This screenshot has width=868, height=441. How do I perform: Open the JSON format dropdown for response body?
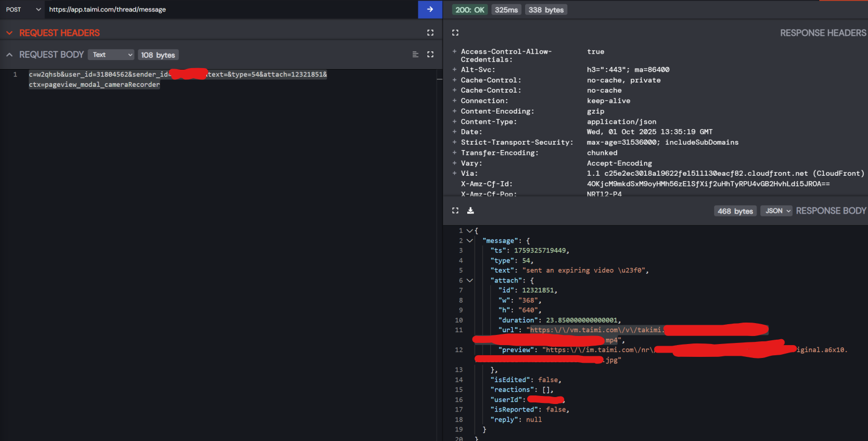pyautogui.click(x=776, y=211)
